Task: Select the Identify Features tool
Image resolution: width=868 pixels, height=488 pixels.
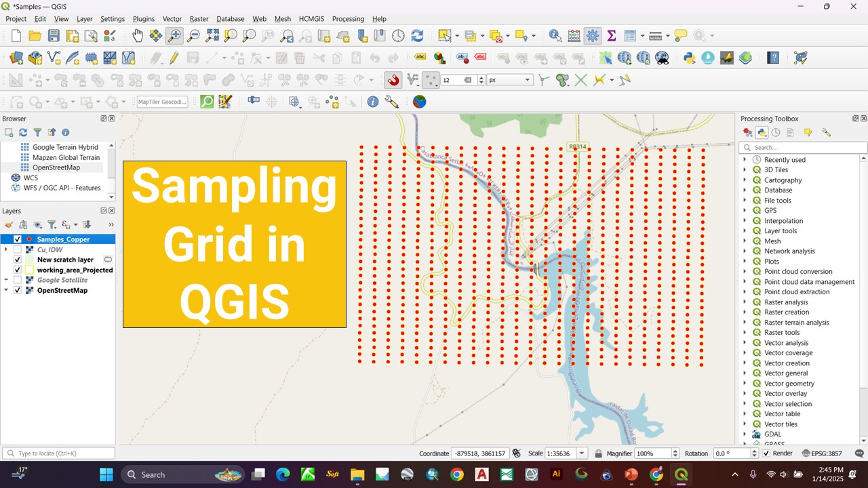Action: pos(555,36)
